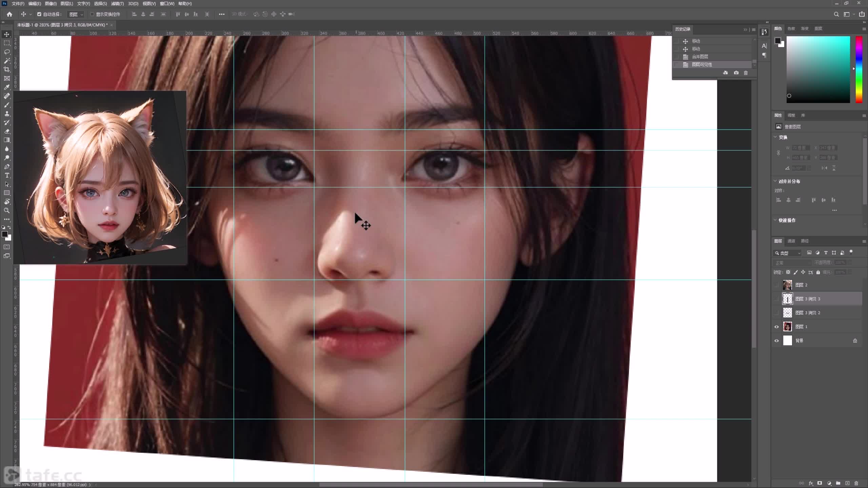
Task: Open the History panel options menu
Action: 754,29
